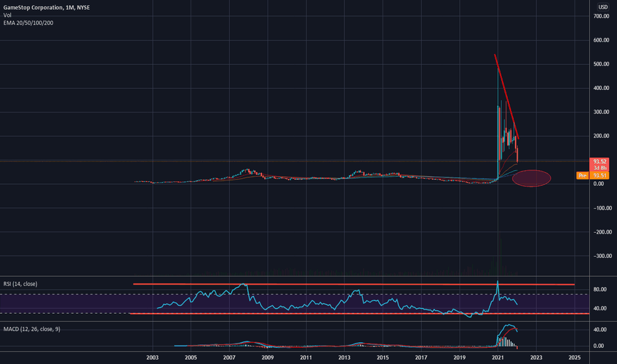Select the red descending trendline from the 2021 peak
This screenshot has height=364, width=617.
[x=507, y=97]
